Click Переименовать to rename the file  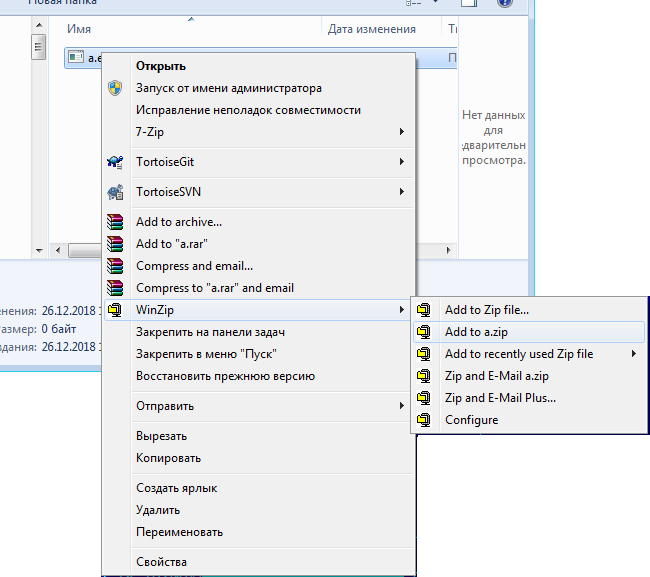click(x=179, y=532)
